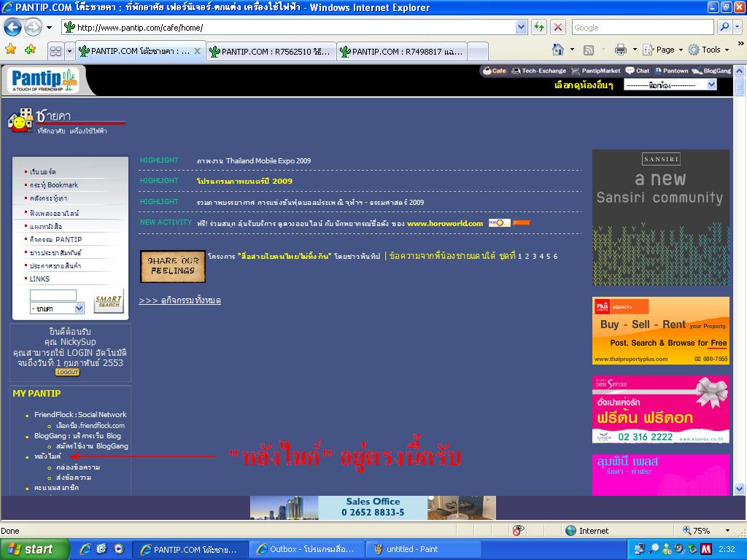This screenshot has height=560, width=747.
Task: Click the popup blocker status bar icon
Action: pos(519,531)
